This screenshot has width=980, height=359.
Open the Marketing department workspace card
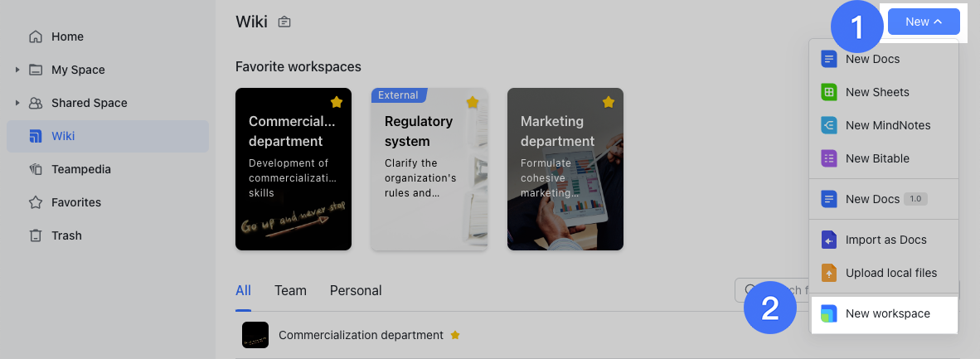(x=565, y=169)
